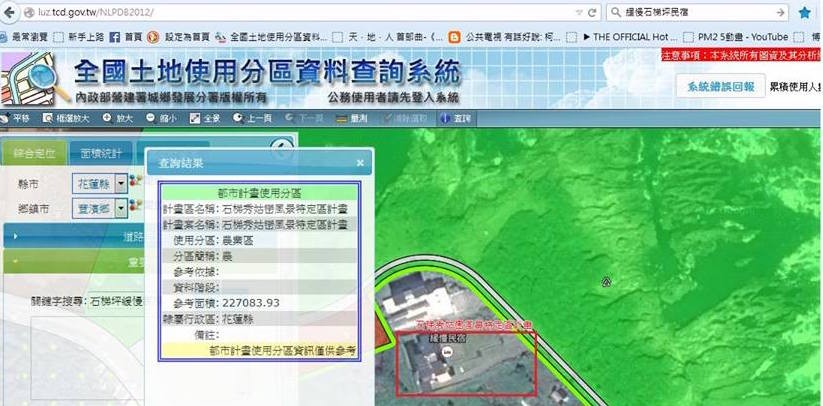Viewport: 823px width, 406px height.
Task: Open the 最常瀏覽 bookmark
Action: 24,37
